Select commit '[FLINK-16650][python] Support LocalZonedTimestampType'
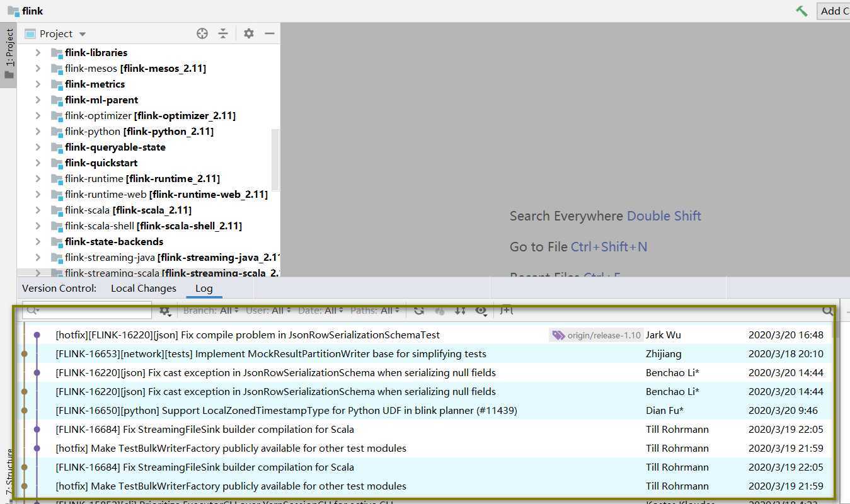 286,411
